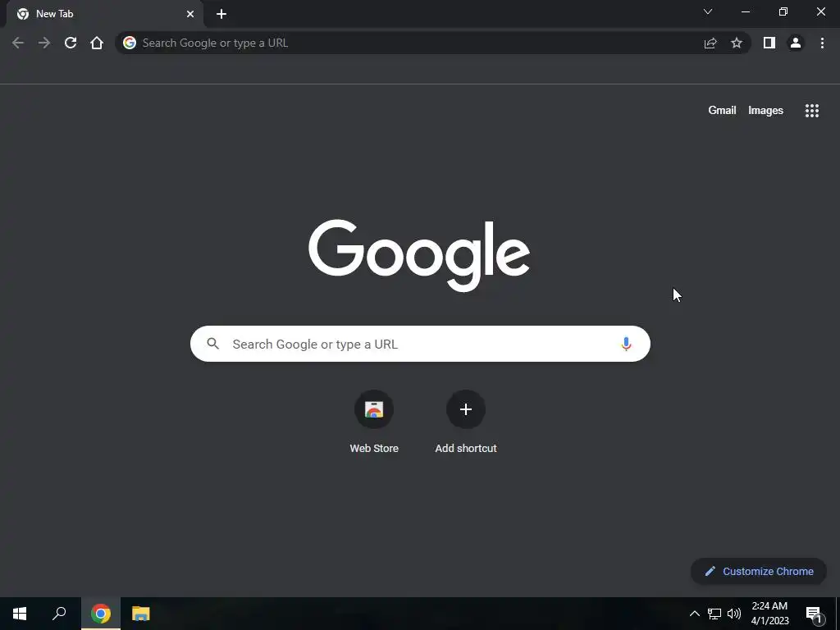Click the browser forward arrow
The image size is (840, 630).
[x=44, y=43]
